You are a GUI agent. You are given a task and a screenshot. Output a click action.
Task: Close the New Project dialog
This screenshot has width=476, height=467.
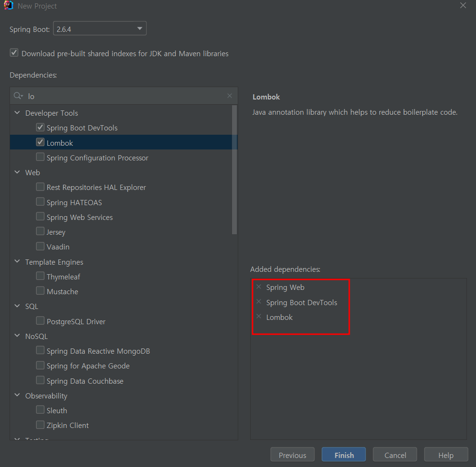pos(463,5)
